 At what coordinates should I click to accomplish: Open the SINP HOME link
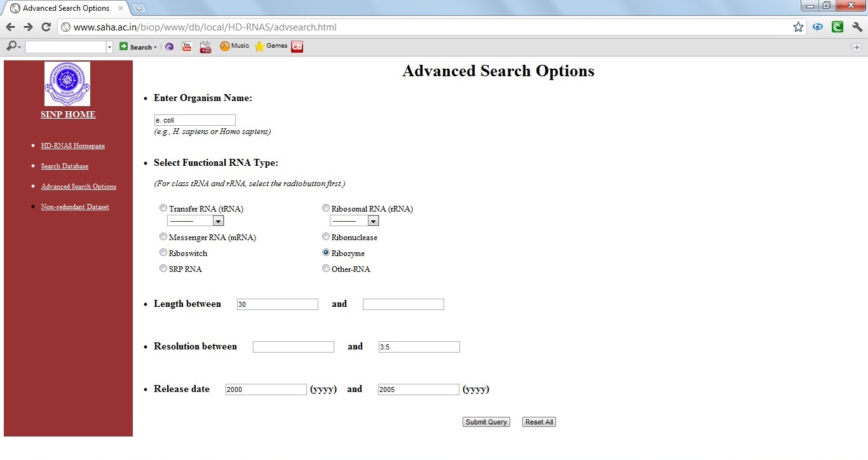pos(68,114)
